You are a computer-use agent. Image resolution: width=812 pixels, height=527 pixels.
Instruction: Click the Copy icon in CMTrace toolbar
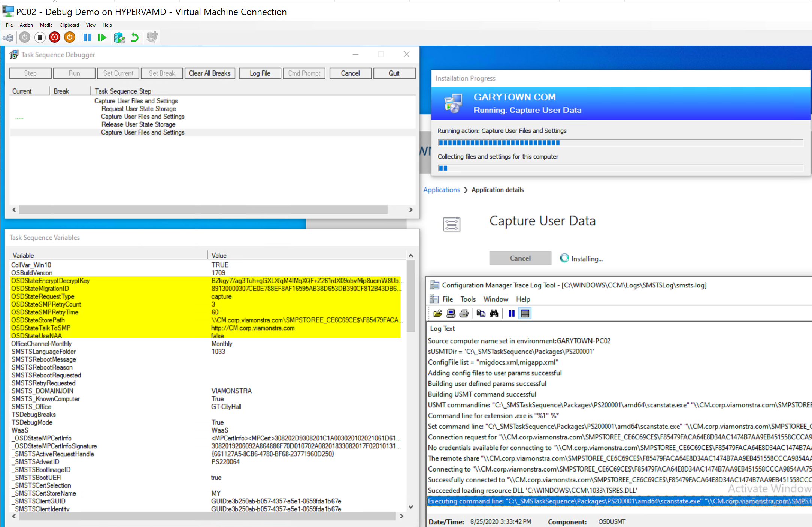(481, 313)
